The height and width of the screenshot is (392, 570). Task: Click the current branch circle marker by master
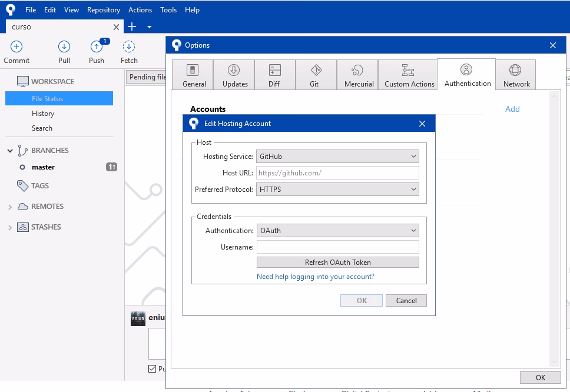(x=22, y=167)
